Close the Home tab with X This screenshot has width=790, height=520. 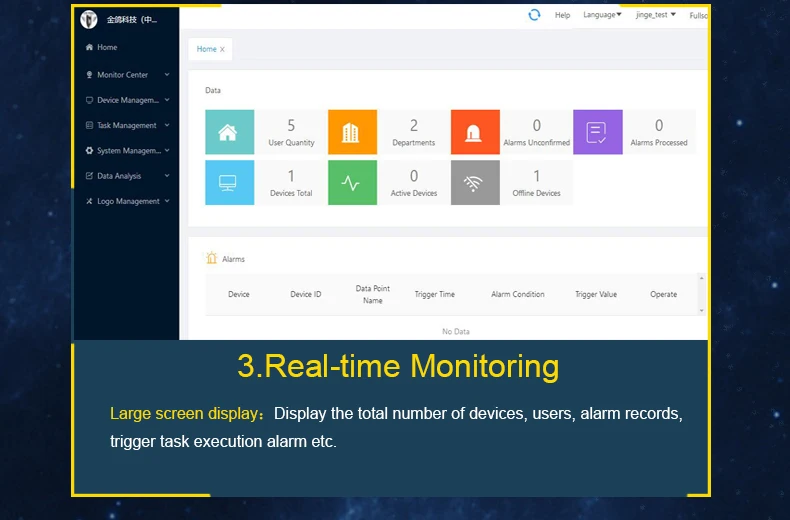coord(222,49)
